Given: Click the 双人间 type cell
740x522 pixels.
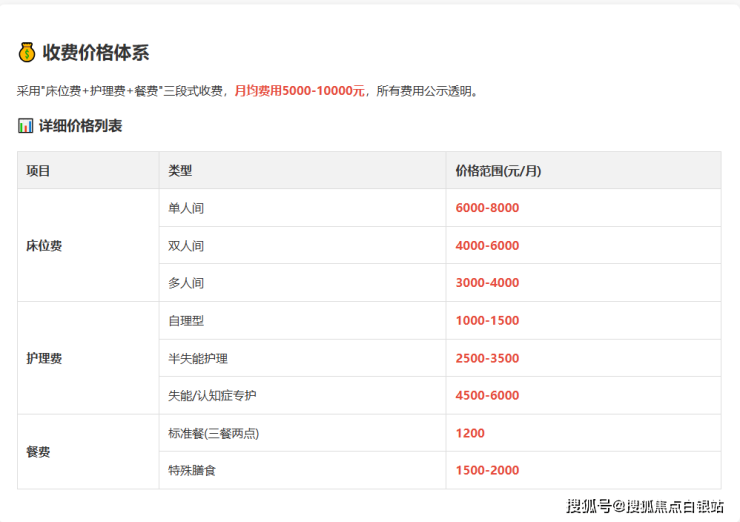Looking at the screenshot, I should point(186,246).
